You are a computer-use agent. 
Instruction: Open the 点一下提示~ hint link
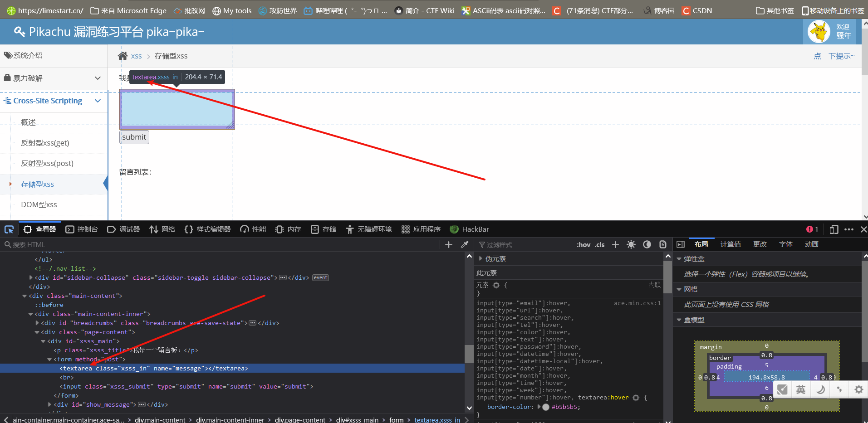[x=834, y=56]
